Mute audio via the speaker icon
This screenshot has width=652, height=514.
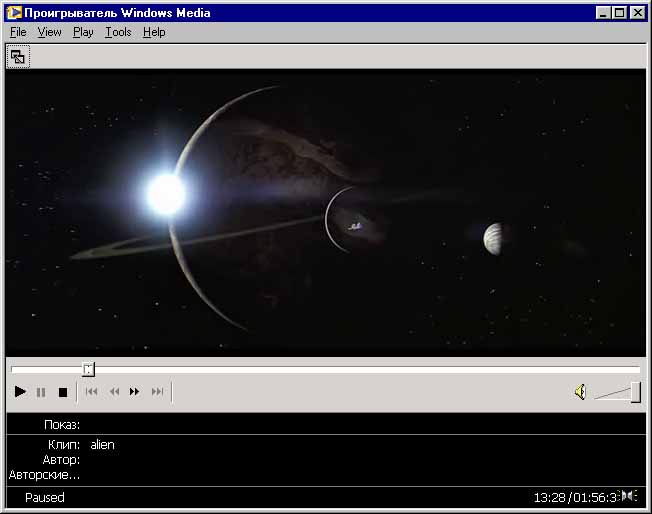pyautogui.click(x=580, y=392)
